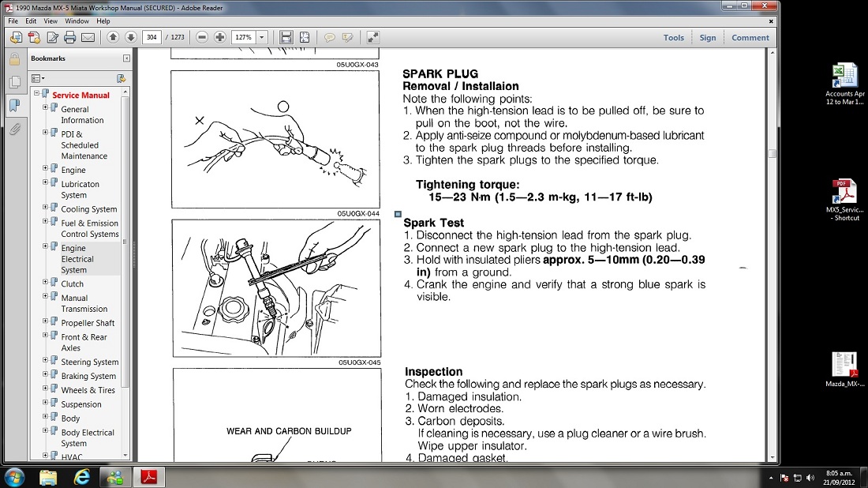The width and height of the screenshot is (868, 488).
Task: Select the Steering System bookmark
Action: point(90,362)
